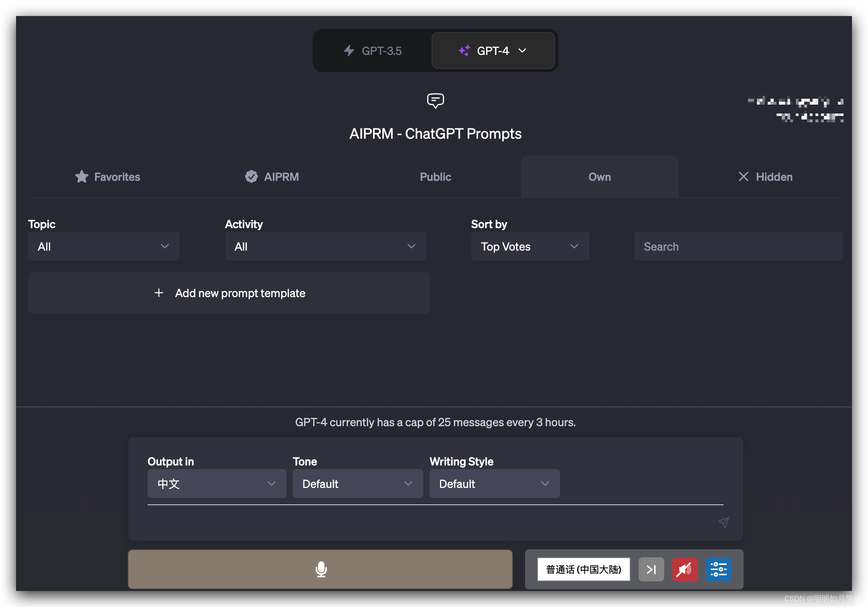This screenshot has height=607, width=868.
Task: Focus the Search prompts field
Action: click(738, 246)
